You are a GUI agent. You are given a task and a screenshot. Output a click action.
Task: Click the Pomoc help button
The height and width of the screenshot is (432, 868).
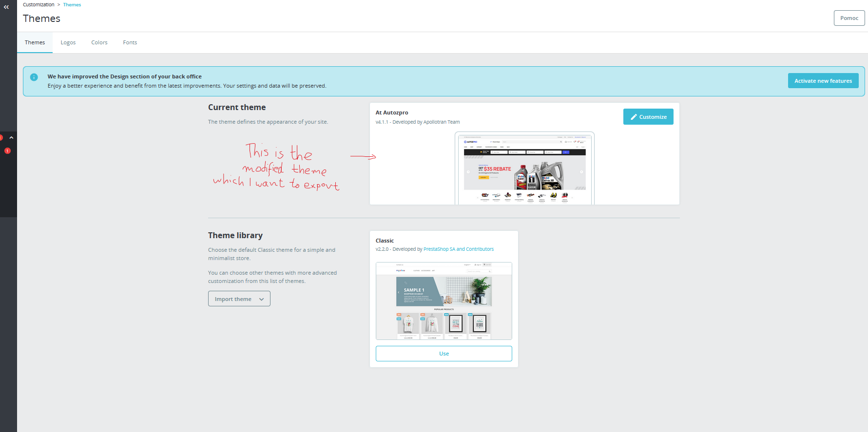pyautogui.click(x=849, y=18)
